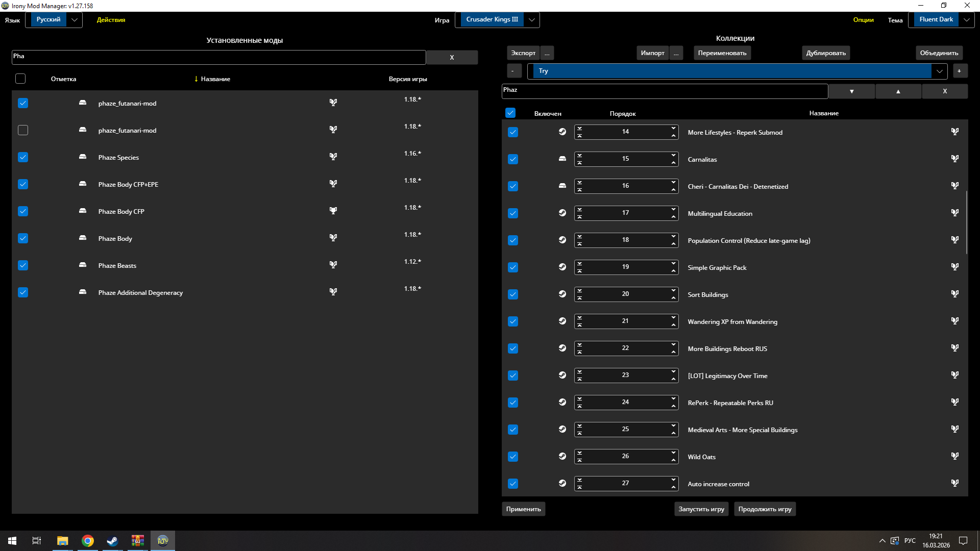This screenshot has width=980, height=551.
Task: Focus the installed mods search field containing Pha
Action: 218,57
